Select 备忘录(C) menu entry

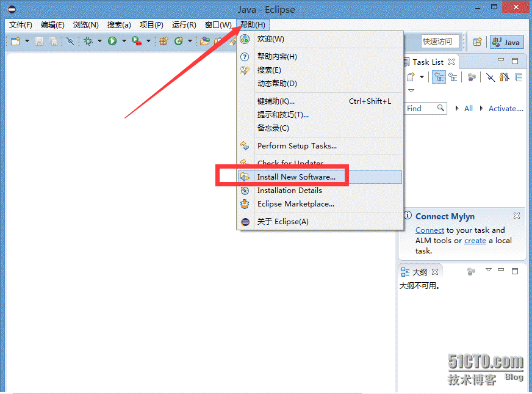320,128
